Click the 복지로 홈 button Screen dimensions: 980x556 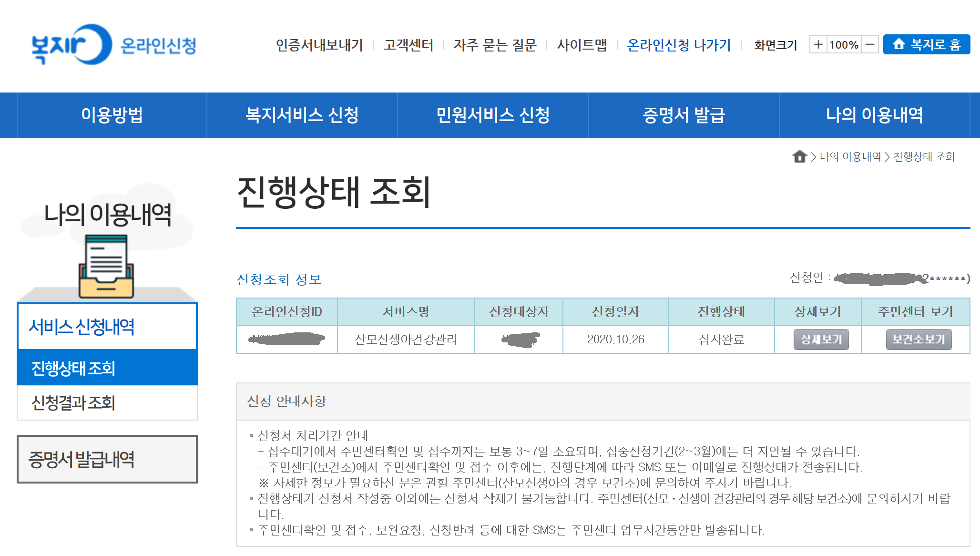[926, 45]
